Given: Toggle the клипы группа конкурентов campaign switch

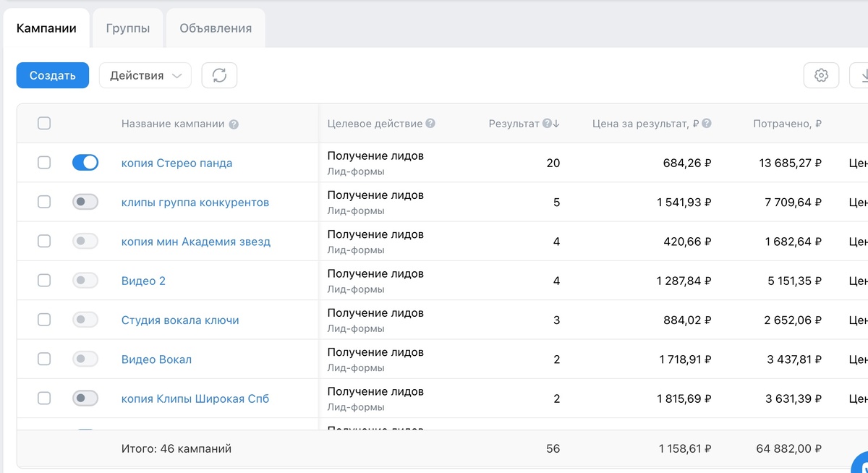Looking at the screenshot, I should 85,202.
